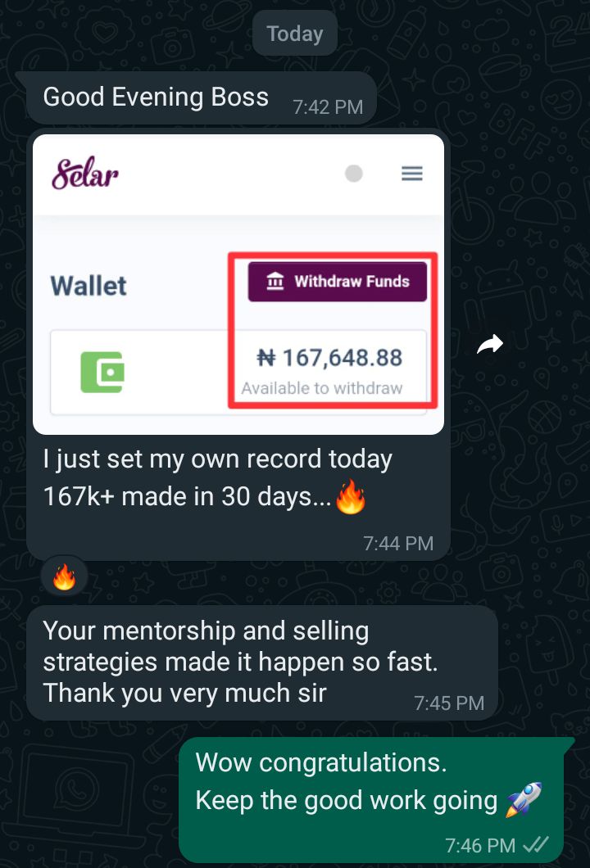The image size is (590, 868).
Task: Tap the mentorship thank-you message
Action: point(205,662)
